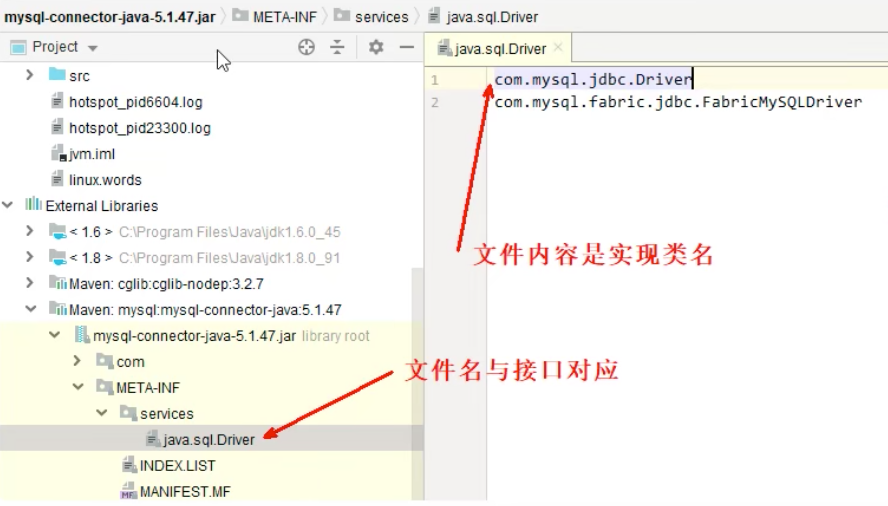Click the Collapse All icon in Project panel

point(337,47)
